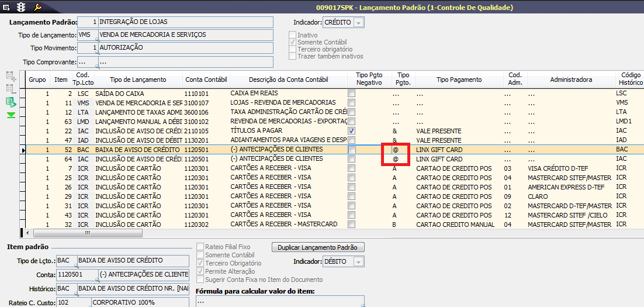644x307 pixels.
Task: Select the MASTERCARD SITEF /CIELO cell
Action: tap(572, 215)
